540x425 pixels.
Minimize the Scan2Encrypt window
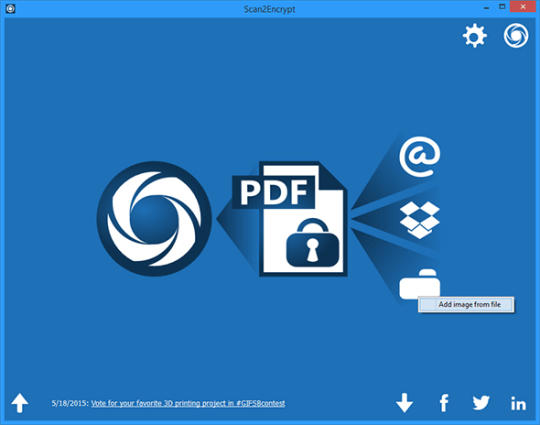(486, 8)
